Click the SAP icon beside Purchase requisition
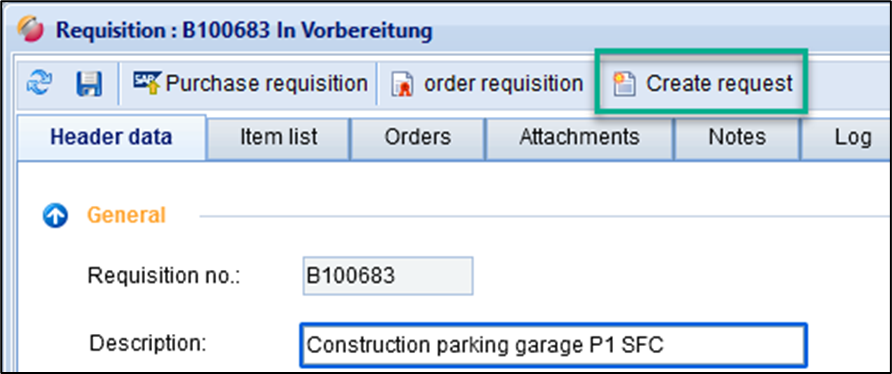The width and height of the screenshot is (892, 374). click(x=147, y=83)
